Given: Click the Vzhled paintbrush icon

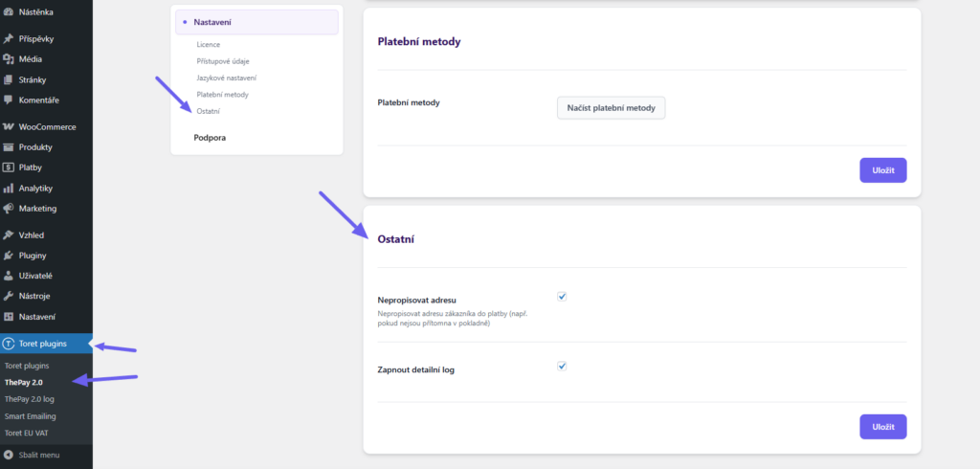Looking at the screenshot, I should click(x=8, y=235).
